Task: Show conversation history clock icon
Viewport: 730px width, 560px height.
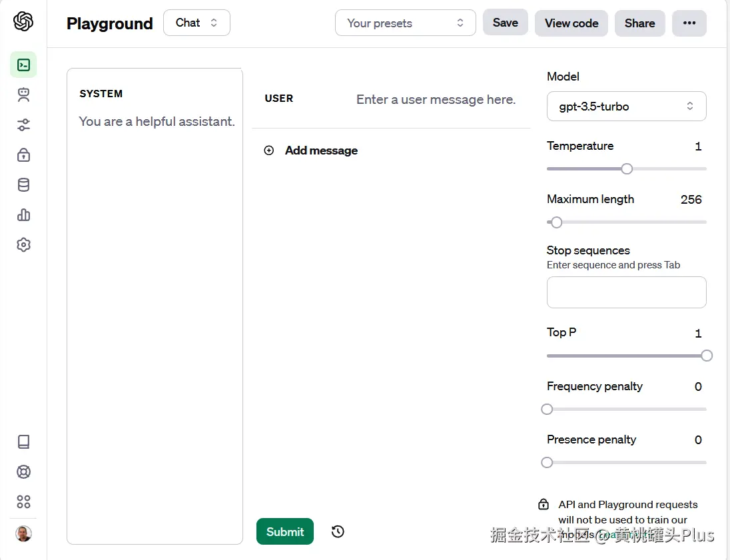Action: 338,531
